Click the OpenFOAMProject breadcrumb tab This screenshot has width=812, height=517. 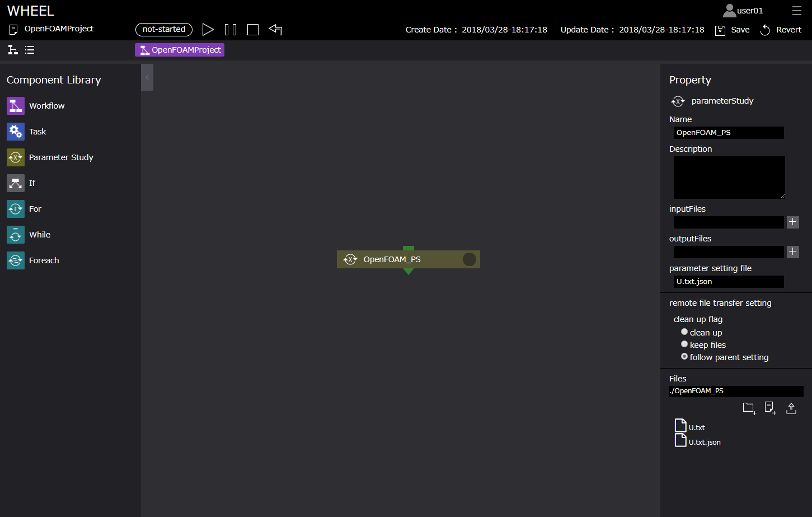(x=180, y=50)
